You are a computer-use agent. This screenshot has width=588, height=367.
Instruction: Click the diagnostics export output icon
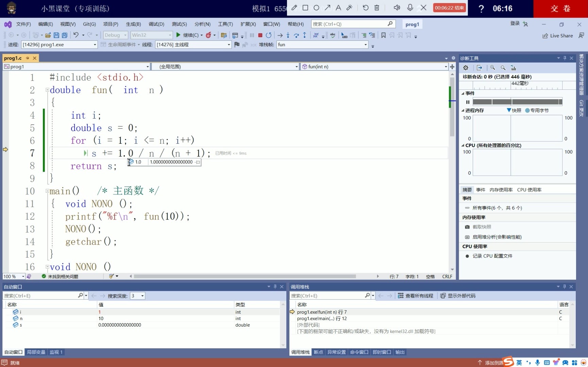click(x=480, y=68)
